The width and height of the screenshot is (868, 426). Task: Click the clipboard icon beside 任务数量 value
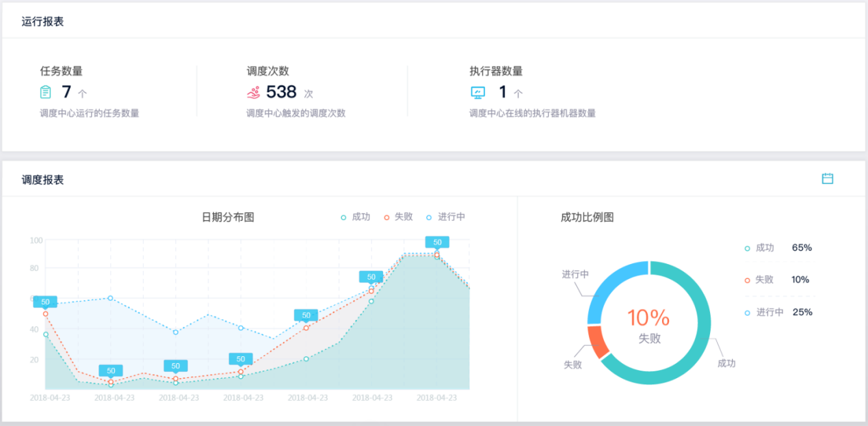46,92
